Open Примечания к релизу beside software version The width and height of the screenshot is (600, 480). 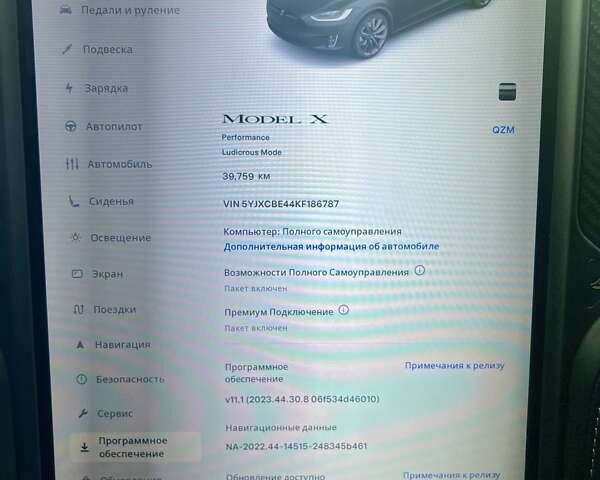tap(454, 366)
